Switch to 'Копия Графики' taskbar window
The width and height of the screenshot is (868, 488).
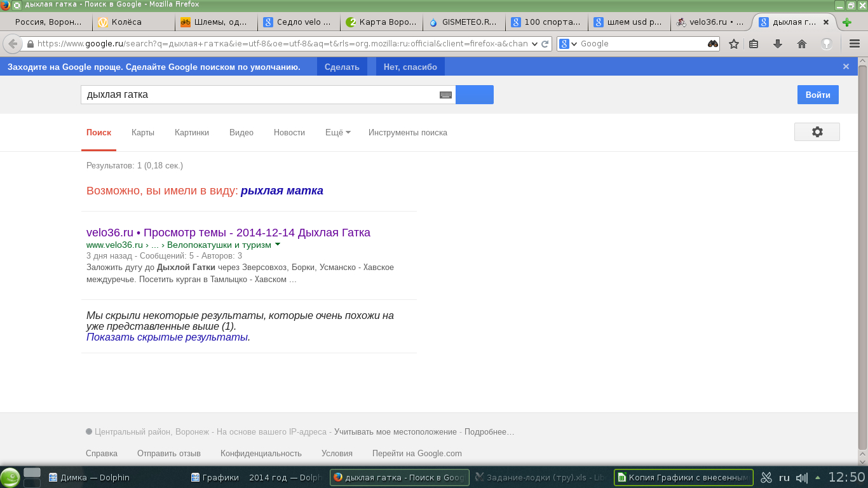pyautogui.click(x=684, y=477)
